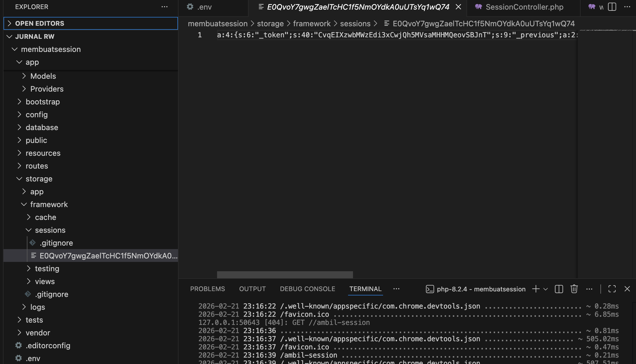Click the editor horizontal scrollbar
636x364 pixels.
(x=285, y=274)
